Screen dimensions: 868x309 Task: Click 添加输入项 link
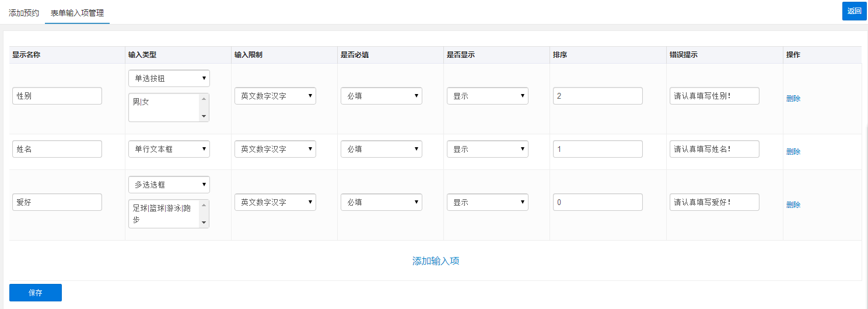(436, 261)
